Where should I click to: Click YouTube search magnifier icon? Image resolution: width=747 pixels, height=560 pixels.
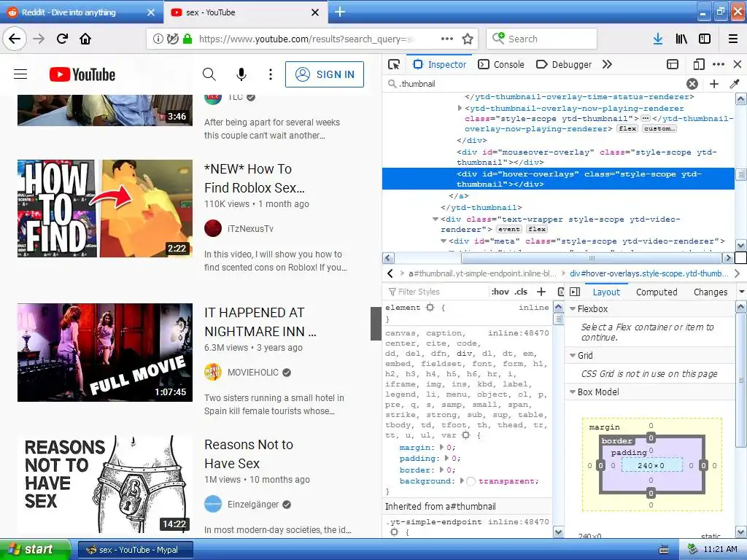[x=209, y=74]
